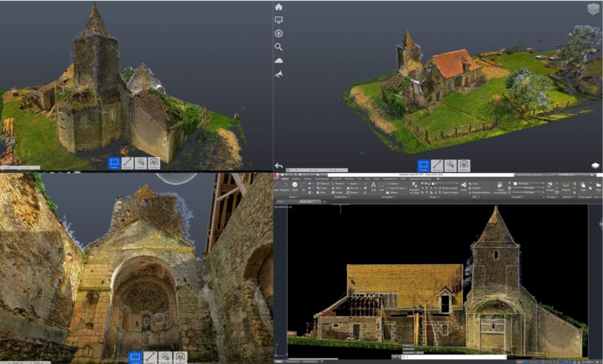
Task: Select the Texte tool with large A icon
Action: pyautogui.click(x=373, y=186)
